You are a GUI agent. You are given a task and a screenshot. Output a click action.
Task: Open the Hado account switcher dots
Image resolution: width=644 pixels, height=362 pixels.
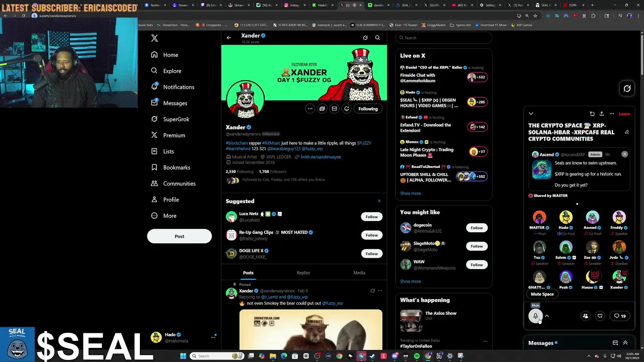tap(213, 337)
